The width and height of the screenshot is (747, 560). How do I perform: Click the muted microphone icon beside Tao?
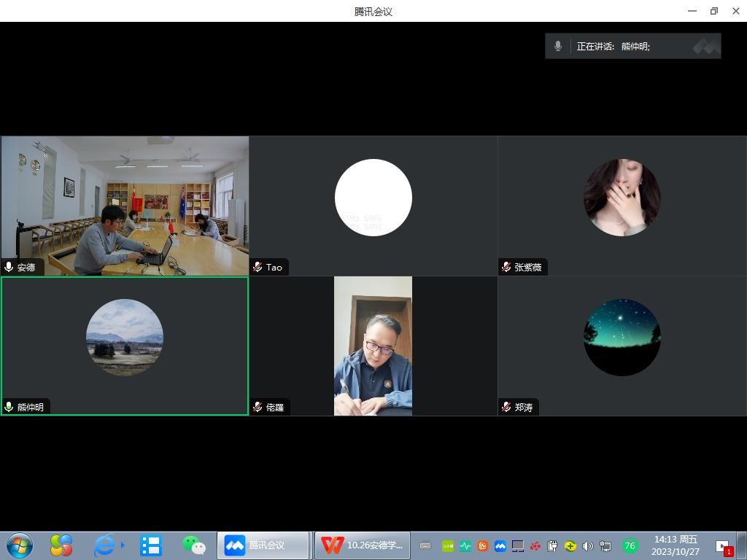pos(258,268)
